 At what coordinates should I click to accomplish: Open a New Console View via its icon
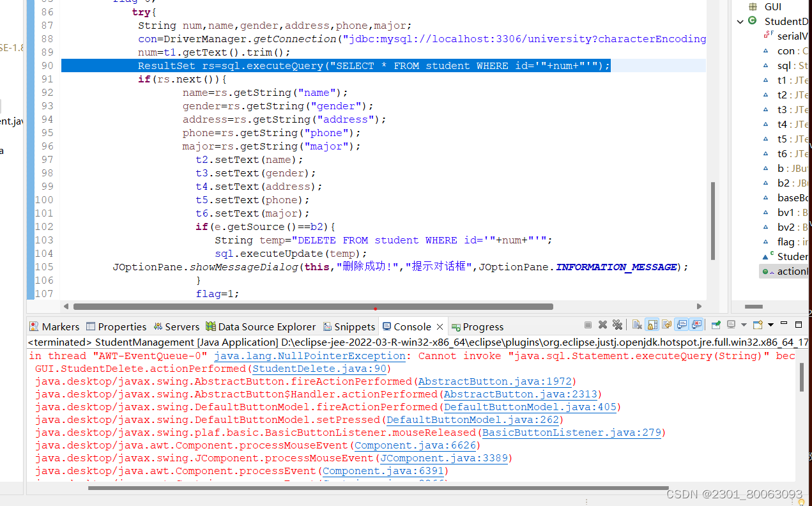tap(758, 325)
